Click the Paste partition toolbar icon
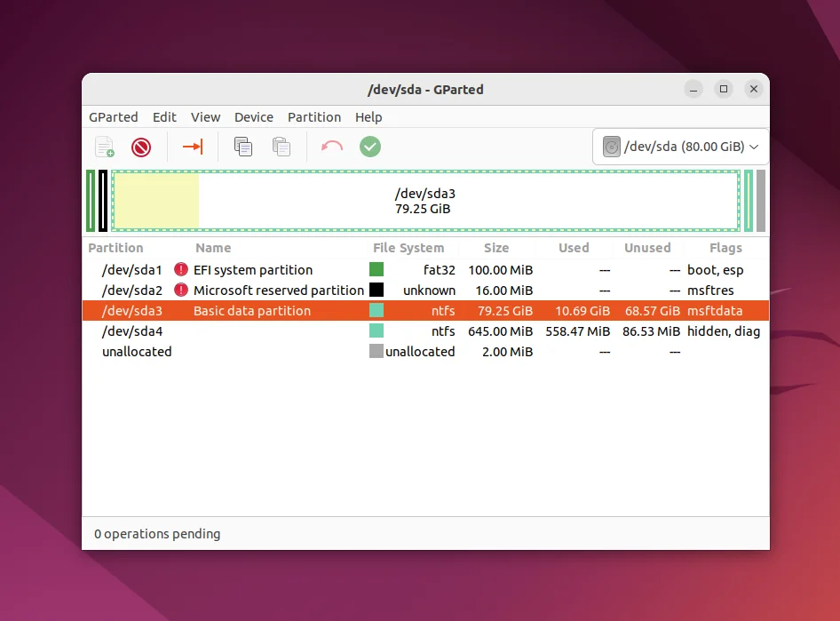 (281, 147)
